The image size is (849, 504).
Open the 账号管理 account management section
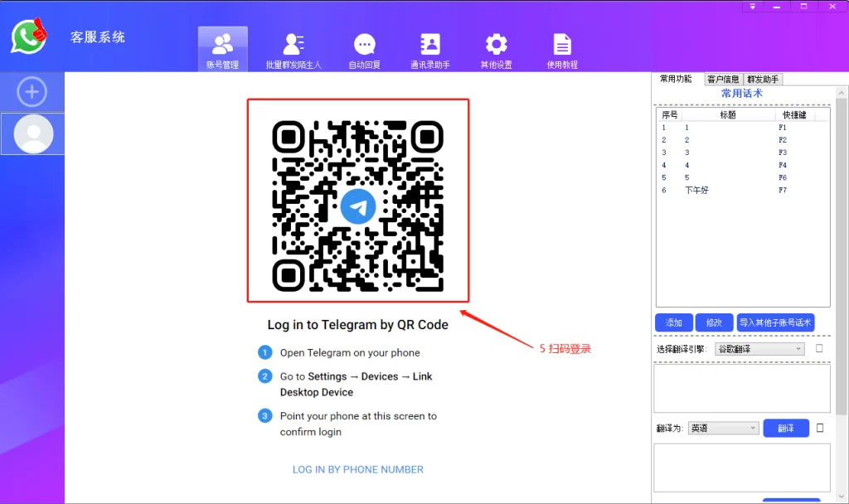pyautogui.click(x=222, y=50)
